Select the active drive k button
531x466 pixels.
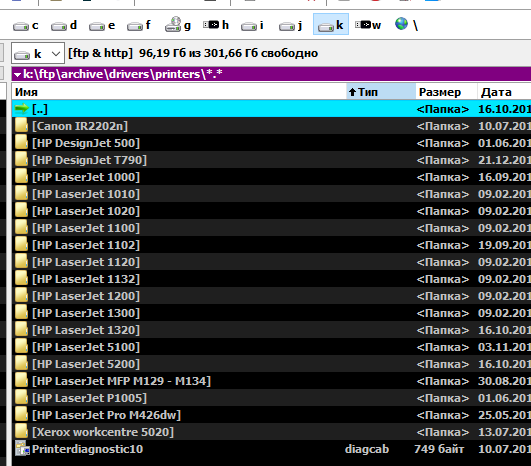331,24
